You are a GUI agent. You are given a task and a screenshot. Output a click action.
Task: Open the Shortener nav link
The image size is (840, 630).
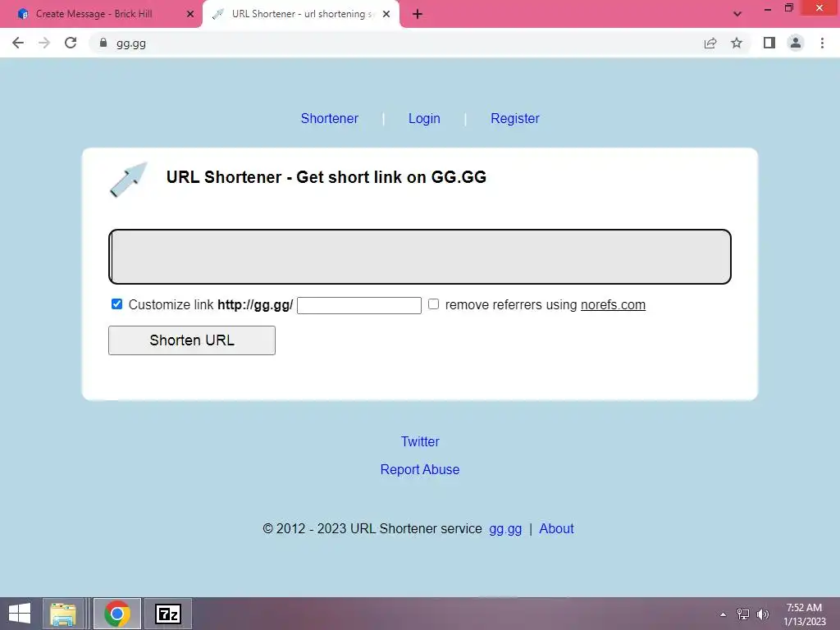330,118
